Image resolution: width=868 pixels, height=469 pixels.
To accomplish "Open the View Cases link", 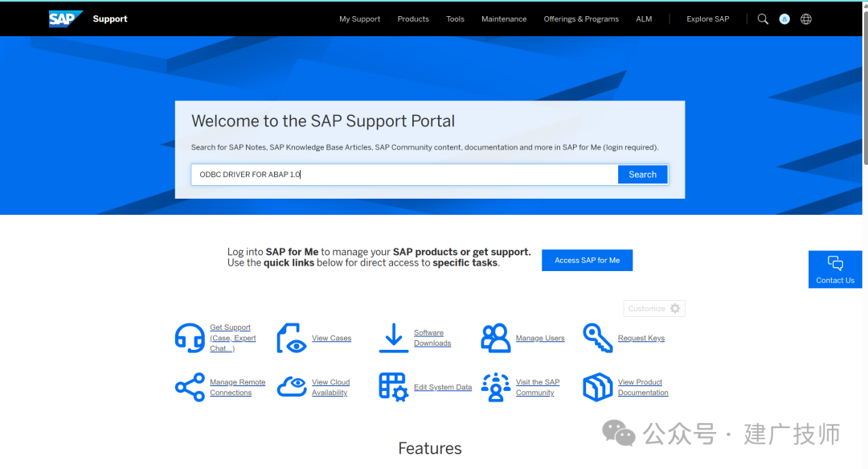I will [332, 338].
